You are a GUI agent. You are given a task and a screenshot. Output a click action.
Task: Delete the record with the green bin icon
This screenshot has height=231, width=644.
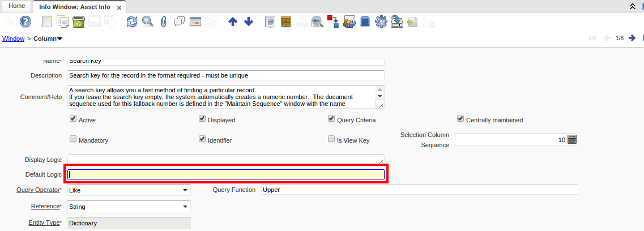[78, 22]
